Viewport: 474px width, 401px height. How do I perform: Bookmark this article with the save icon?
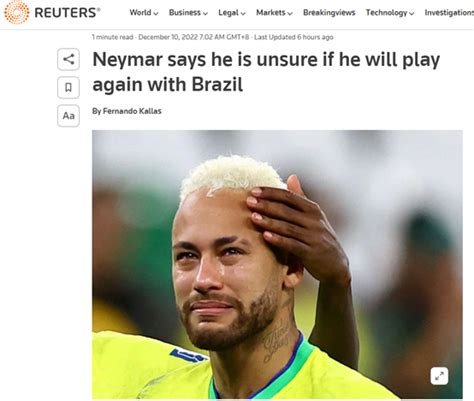pos(68,87)
